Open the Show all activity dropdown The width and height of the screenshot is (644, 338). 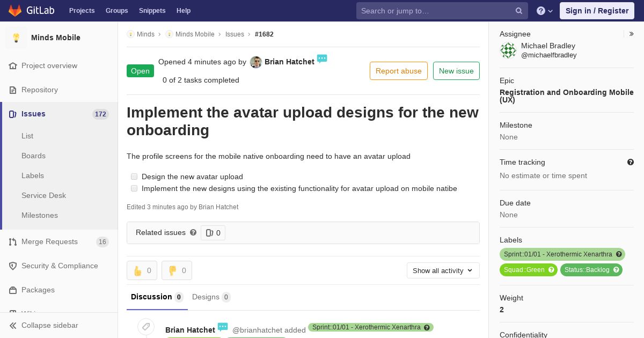(443, 270)
